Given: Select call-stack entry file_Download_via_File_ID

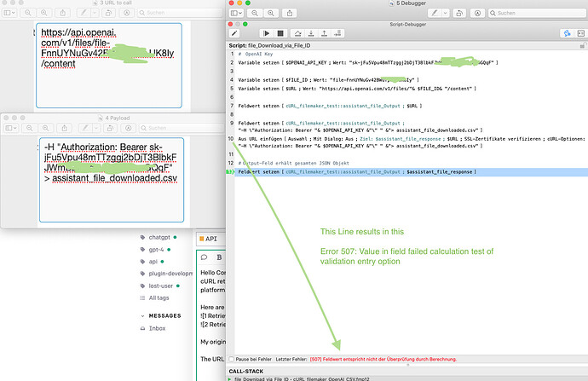Looking at the screenshot, I should [302, 378].
